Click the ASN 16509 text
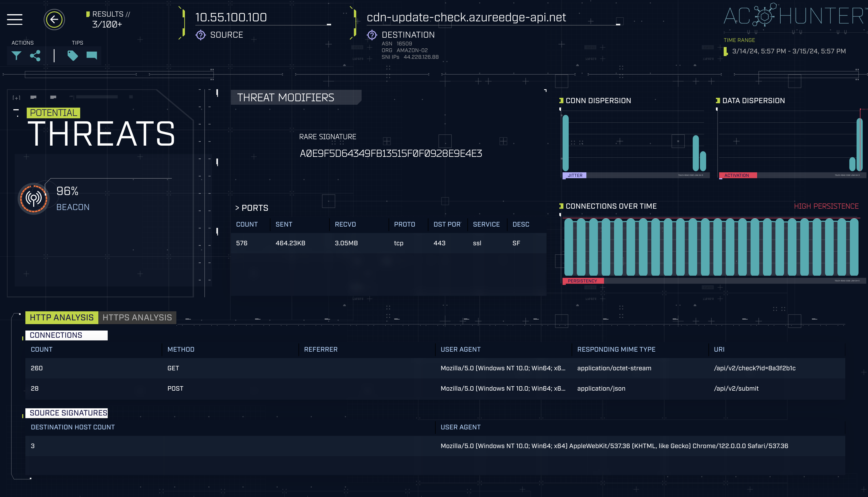 (397, 44)
